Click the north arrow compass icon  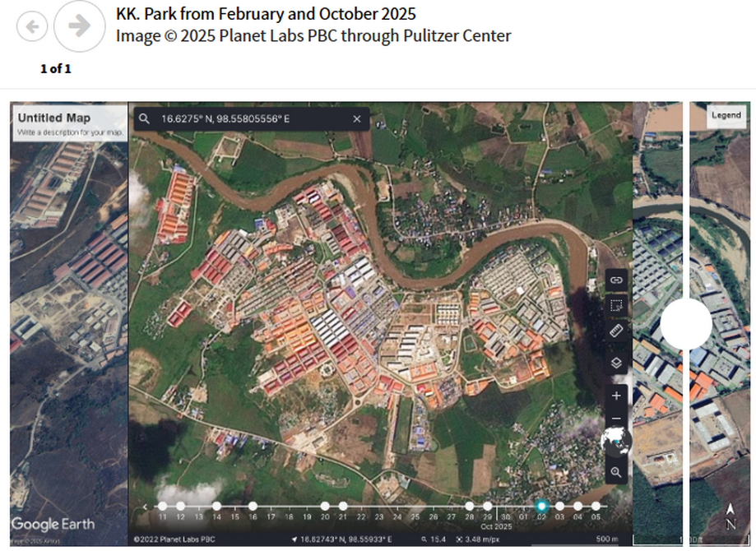point(730,516)
